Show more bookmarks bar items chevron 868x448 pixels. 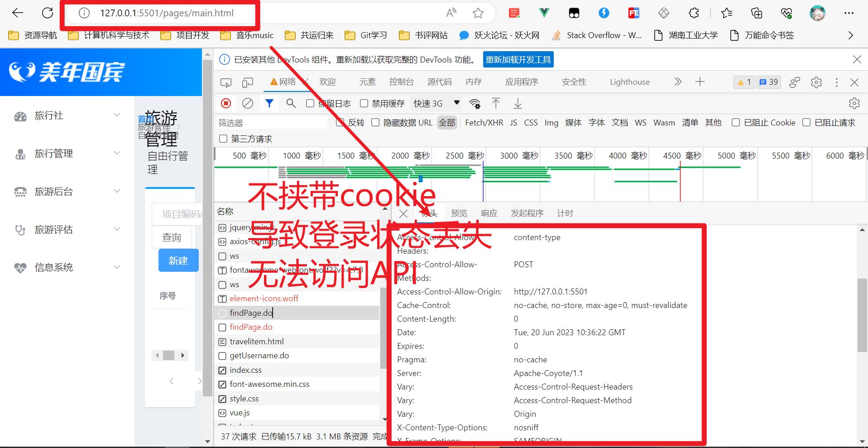click(850, 35)
